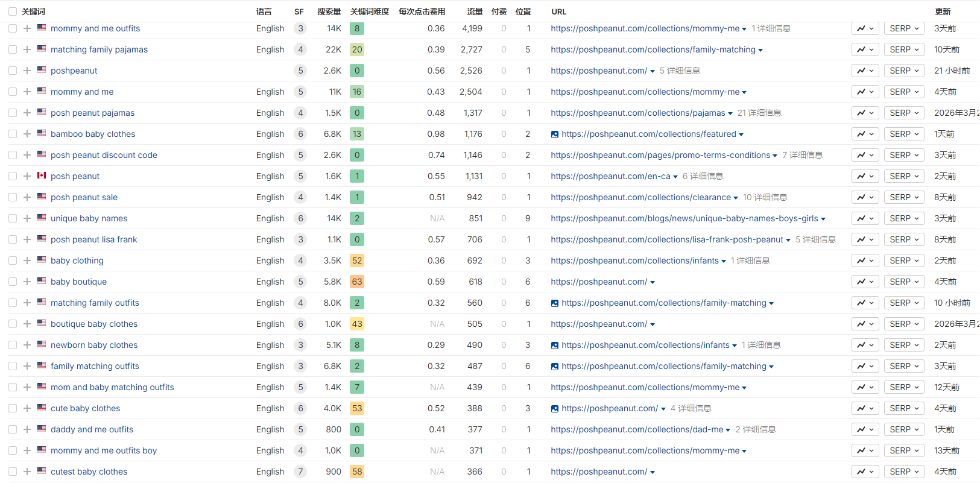Open the lisa-frank-posh-peanut collection URL
Viewport: 980px width, 483px height.
[667, 239]
